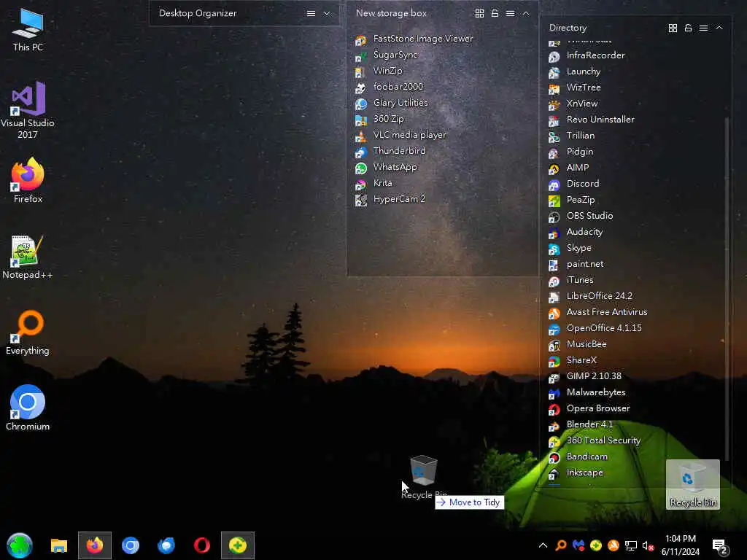747x560 pixels.
Task: Select Inkscape in the Directory box
Action: pos(576,472)
